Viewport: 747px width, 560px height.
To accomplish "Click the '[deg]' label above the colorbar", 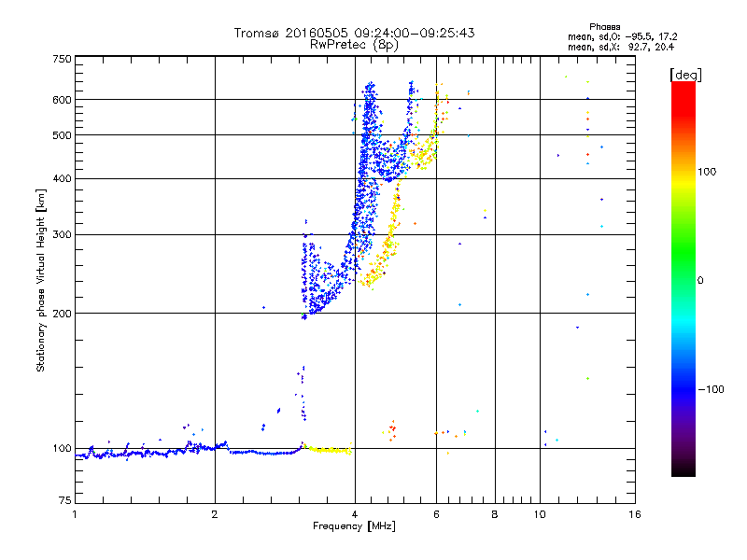I will click(685, 75).
